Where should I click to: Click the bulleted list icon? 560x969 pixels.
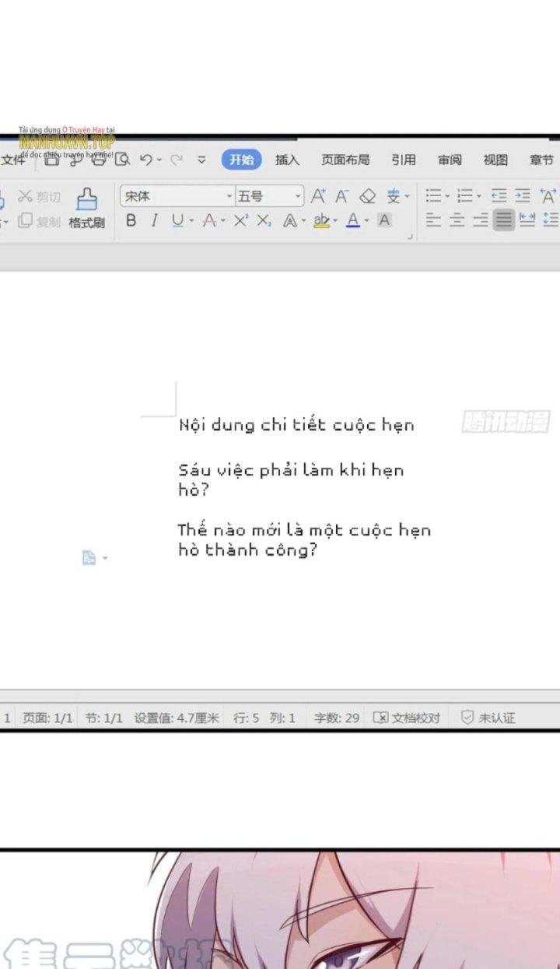(x=434, y=196)
